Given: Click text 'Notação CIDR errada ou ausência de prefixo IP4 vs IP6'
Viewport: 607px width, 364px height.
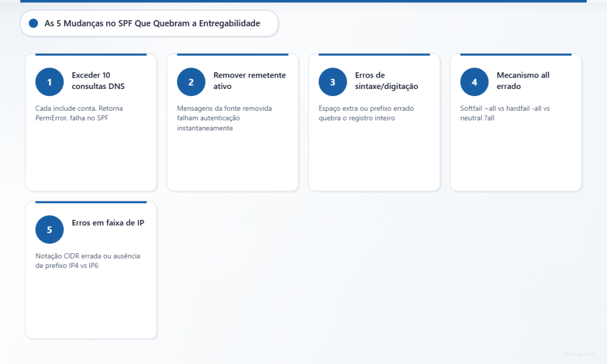Looking at the screenshot, I should coord(88,261).
